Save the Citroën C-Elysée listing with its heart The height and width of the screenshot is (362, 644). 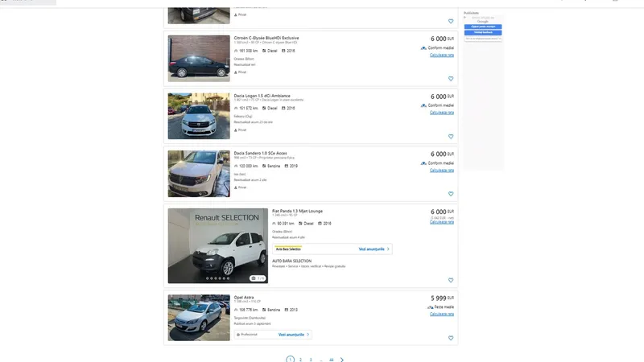(451, 78)
